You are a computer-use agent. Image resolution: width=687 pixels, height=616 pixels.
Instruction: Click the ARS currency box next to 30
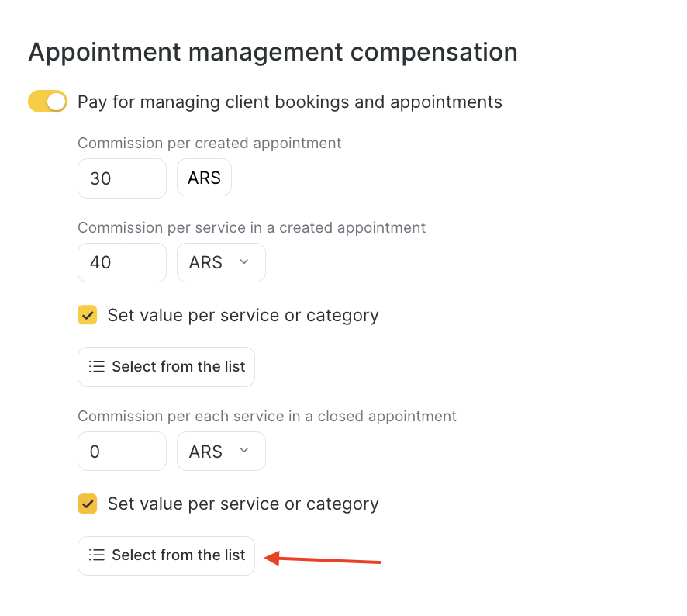pyautogui.click(x=204, y=178)
